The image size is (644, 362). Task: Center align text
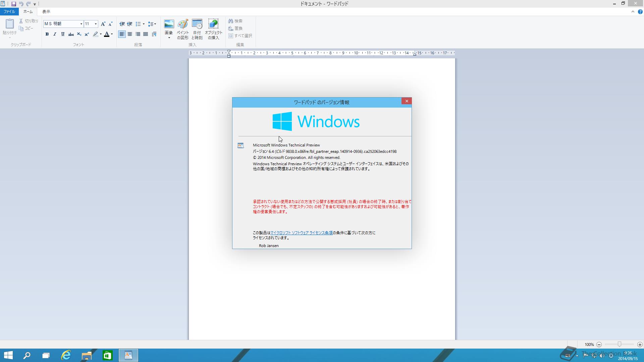click(x=130, y=34)
